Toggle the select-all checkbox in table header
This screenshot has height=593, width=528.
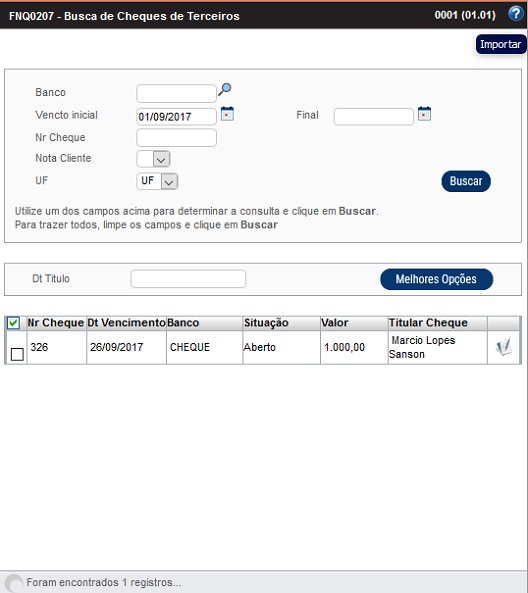point(14,323)
